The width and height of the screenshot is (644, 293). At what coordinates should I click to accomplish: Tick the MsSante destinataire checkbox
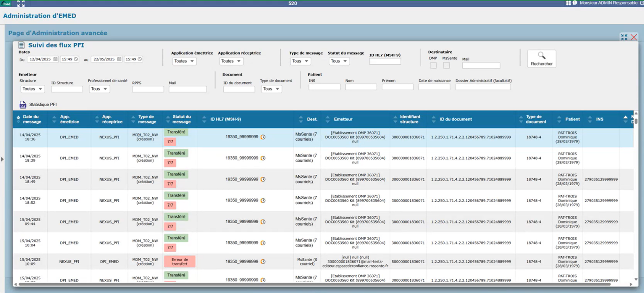coord(447,65)
